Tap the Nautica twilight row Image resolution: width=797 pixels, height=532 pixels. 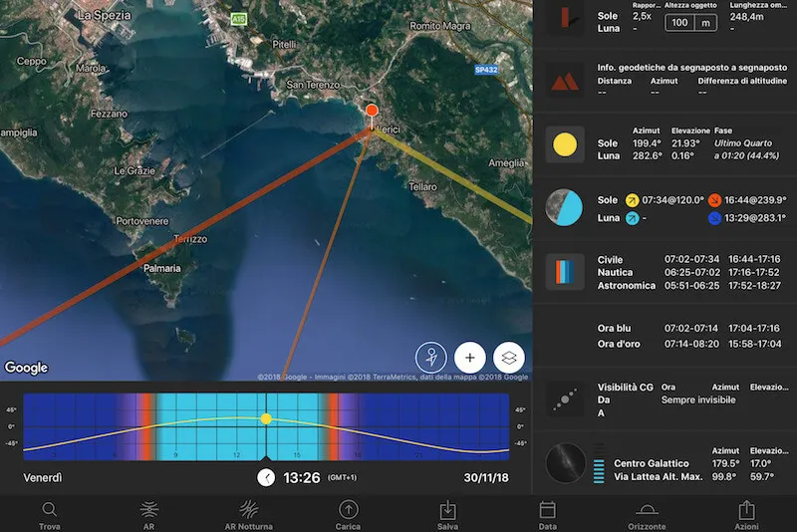(688, 272)
